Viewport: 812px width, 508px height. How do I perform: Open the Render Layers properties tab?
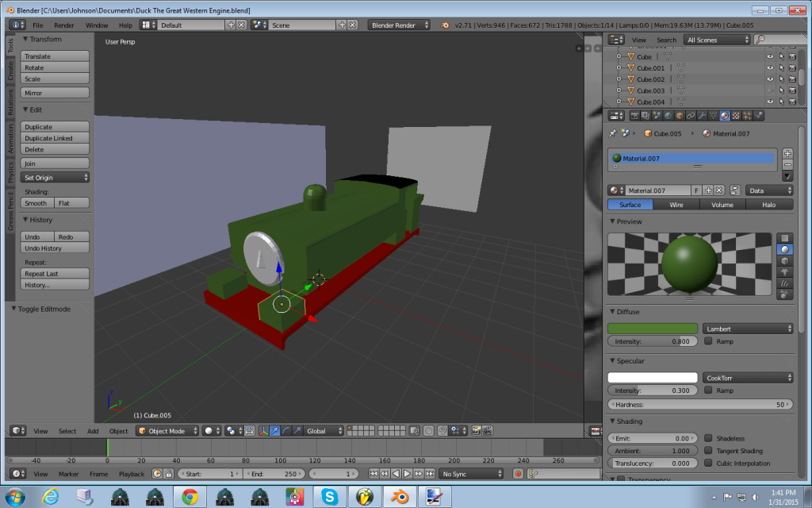645,116
